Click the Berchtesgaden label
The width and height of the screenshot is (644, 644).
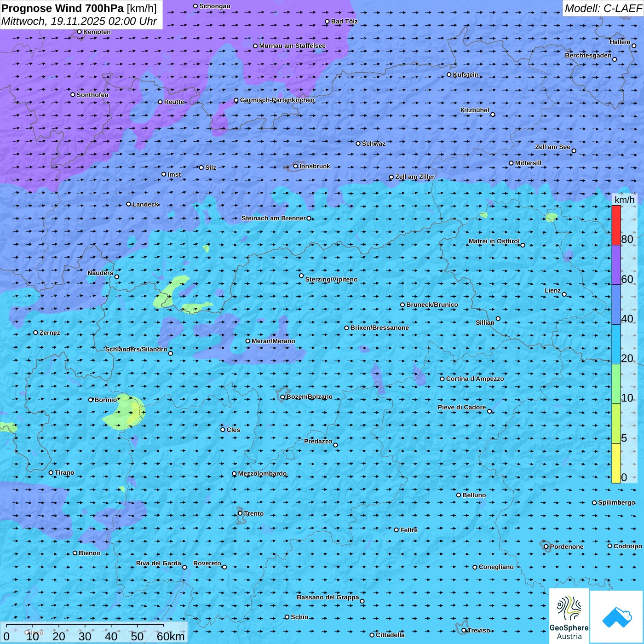pyautogui.click(x=588, y=55)
